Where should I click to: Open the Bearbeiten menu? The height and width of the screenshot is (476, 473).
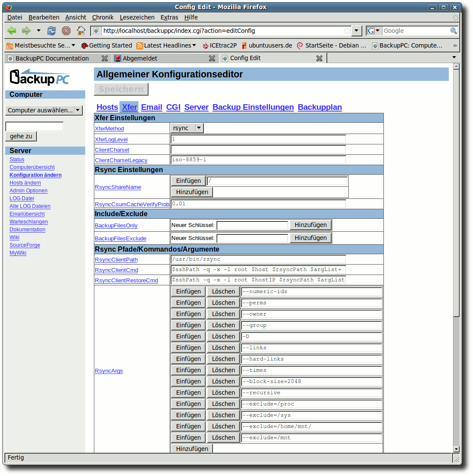44,17
